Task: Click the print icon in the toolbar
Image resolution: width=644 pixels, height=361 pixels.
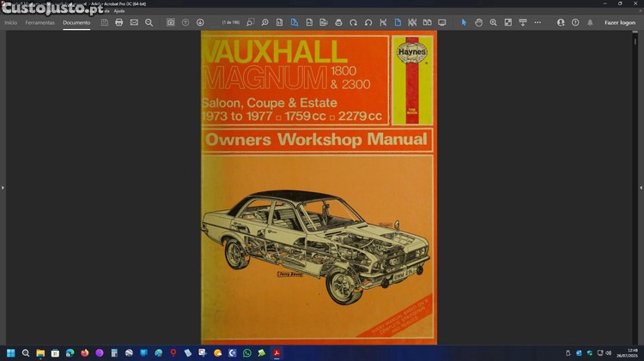Action: tap(119, 22)
